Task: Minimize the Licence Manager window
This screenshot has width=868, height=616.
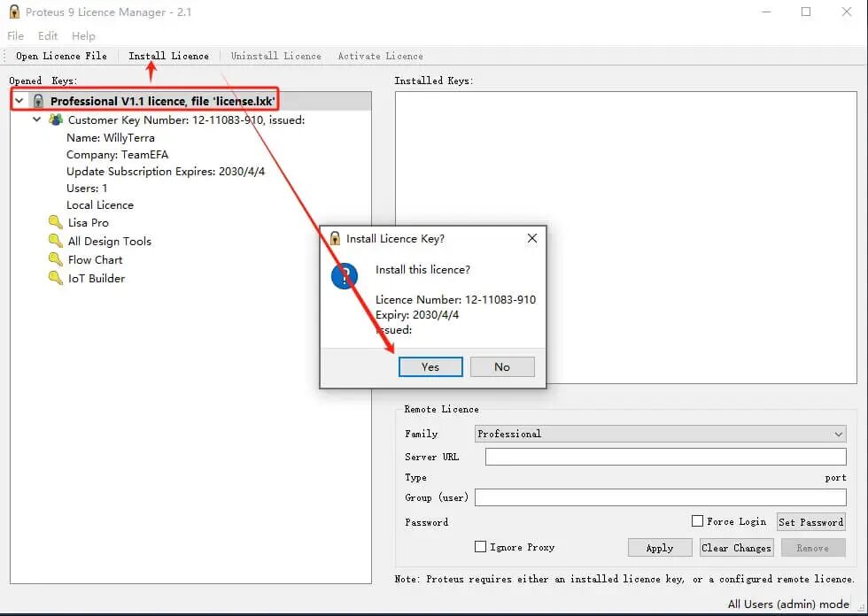Action: [x=766, y=12]
